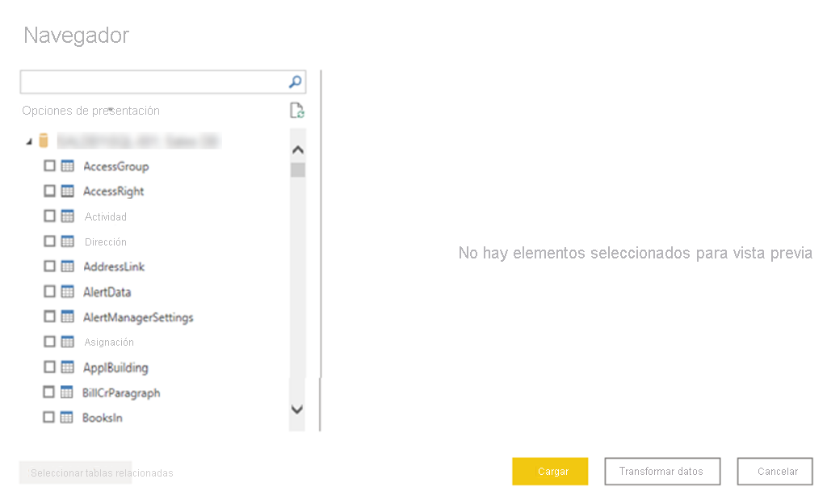
Task: Select the AlertData table name
Action: point(107,292)
